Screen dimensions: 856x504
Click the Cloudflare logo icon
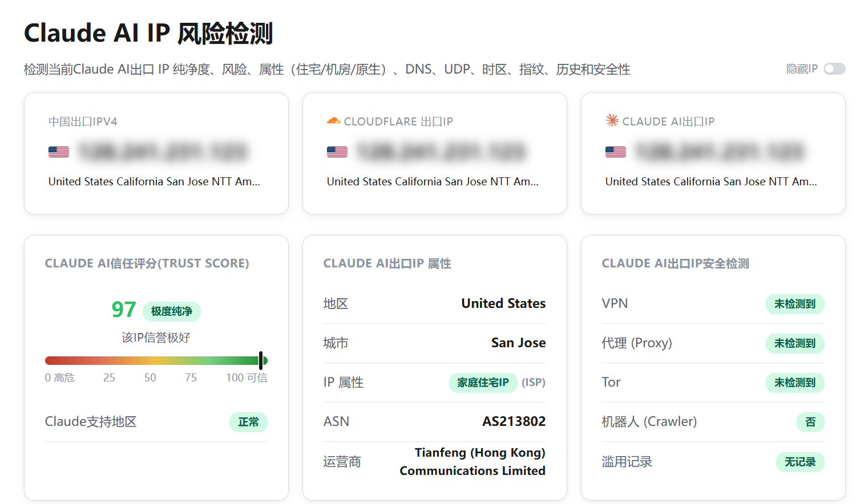click(333, 121)
